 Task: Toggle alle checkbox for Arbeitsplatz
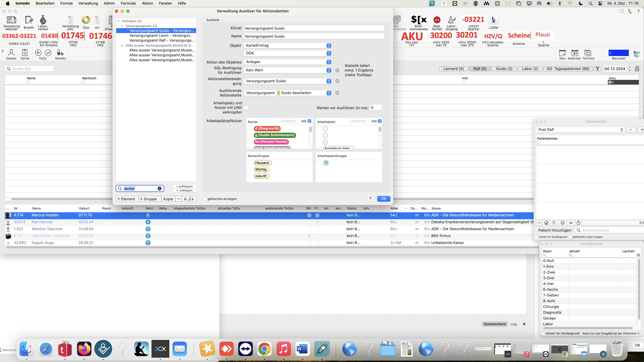coord(380,121)
